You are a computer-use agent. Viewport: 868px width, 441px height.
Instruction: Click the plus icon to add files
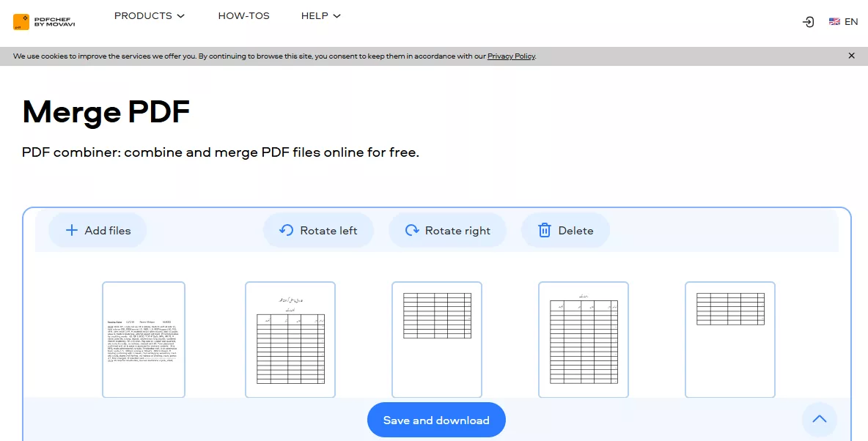pos(71,230)
